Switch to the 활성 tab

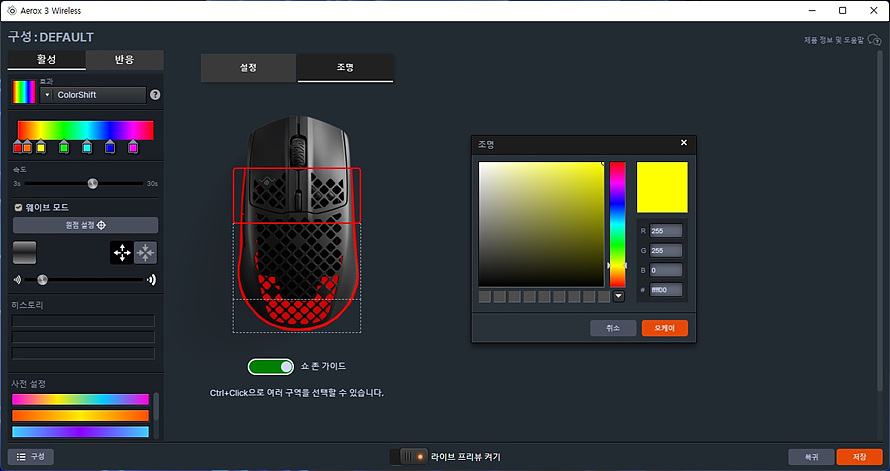click(x=47, y=60)
